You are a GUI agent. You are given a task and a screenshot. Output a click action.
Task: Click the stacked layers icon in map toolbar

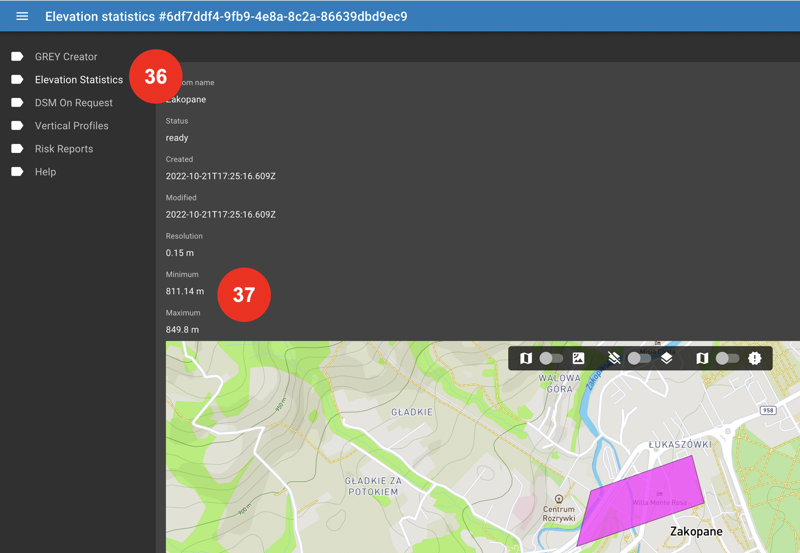667,358
